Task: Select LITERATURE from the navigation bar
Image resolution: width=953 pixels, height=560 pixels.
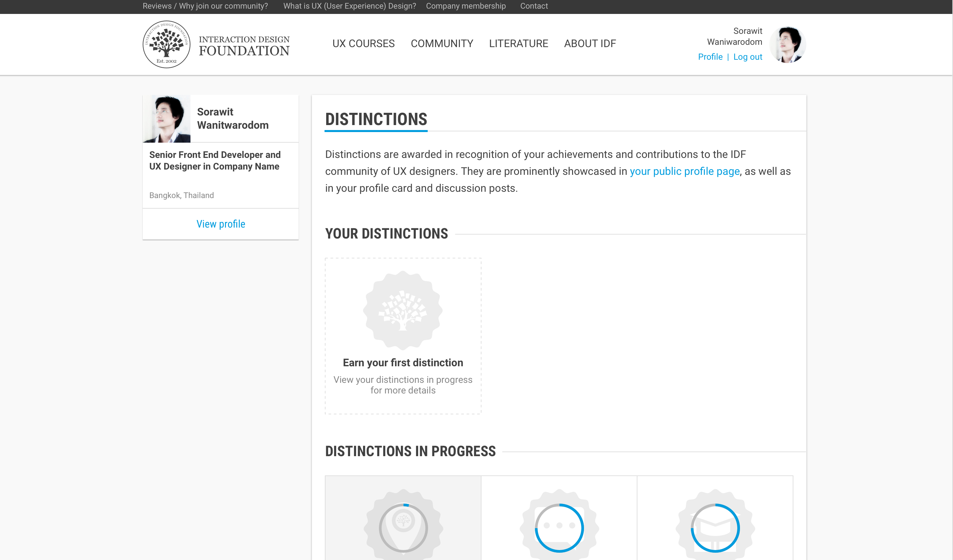Action: tap(519, 43)
